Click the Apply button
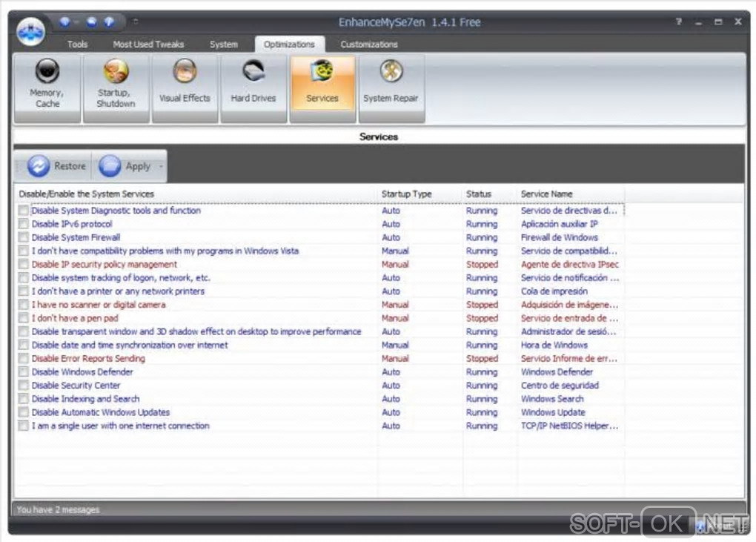The width and height of the screenshot is (756, 542). (126, 166)
